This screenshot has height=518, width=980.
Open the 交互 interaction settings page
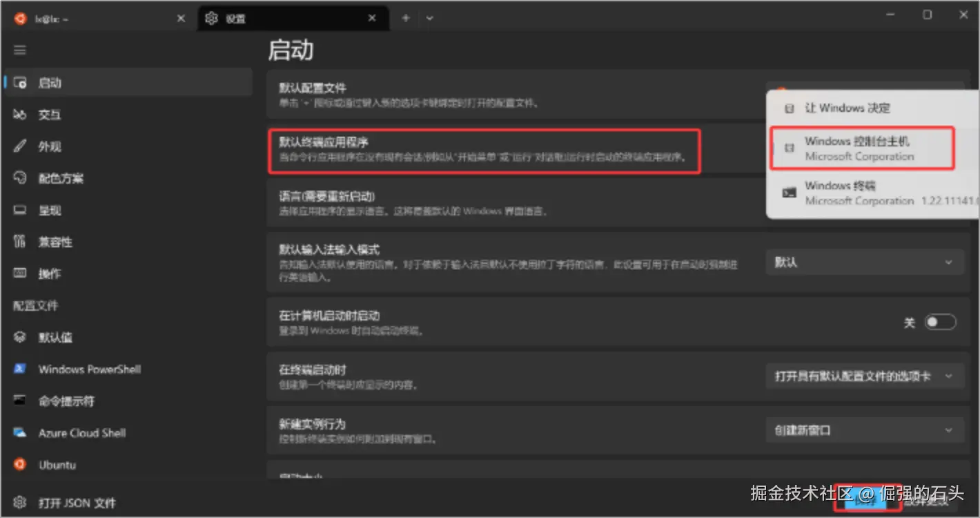tap(127, 115)
